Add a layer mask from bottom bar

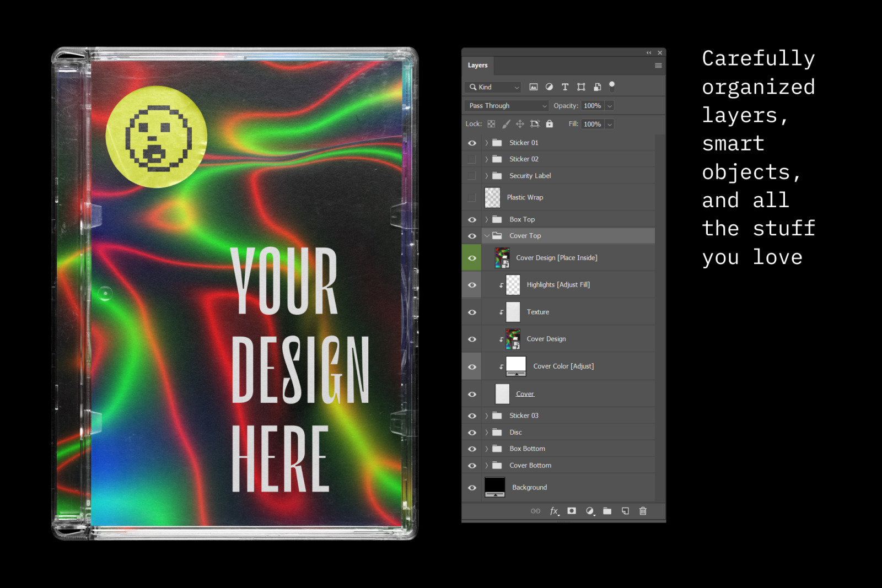pyautogui.click(x=572, y=511)
